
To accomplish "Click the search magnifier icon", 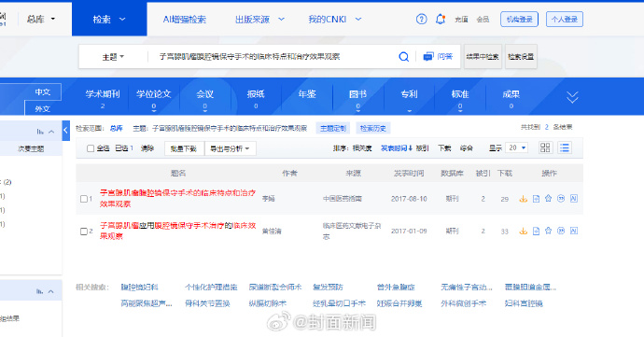I will click(404, 57).
